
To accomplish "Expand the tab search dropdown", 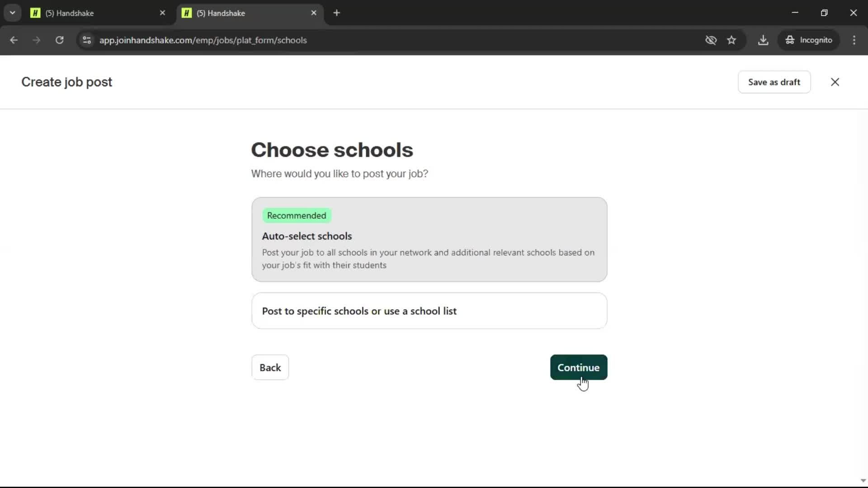I will (13, 13).
